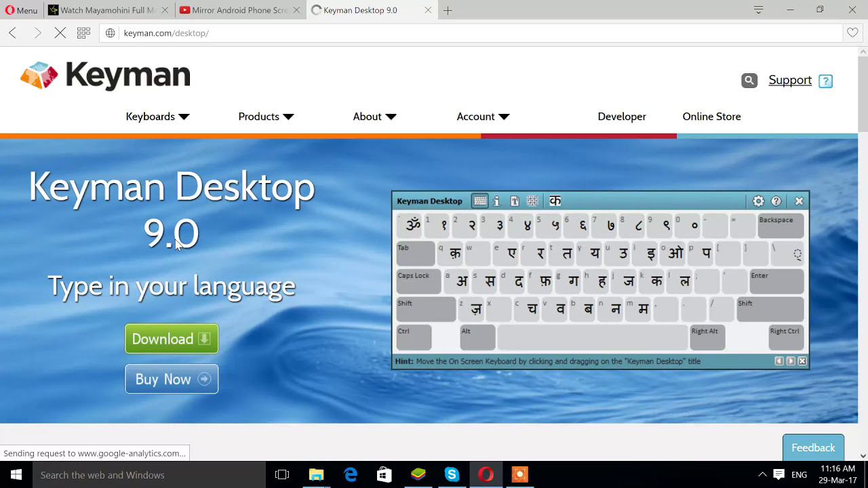Image resolution: width=868 pixels, height=488 pixels.
Task: Click the browser Forward arrow
Action: coord(37,33)
